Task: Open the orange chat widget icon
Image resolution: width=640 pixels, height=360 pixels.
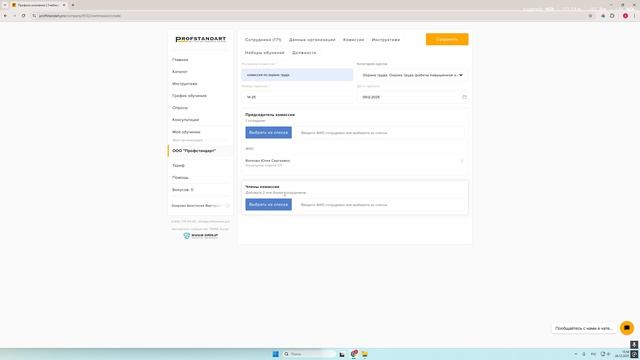Action: 627,328
